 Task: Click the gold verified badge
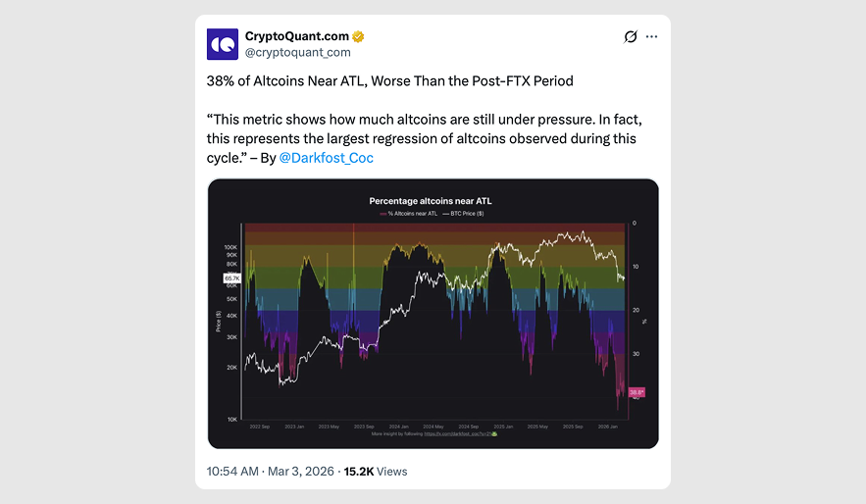click(x=359, y=37)
